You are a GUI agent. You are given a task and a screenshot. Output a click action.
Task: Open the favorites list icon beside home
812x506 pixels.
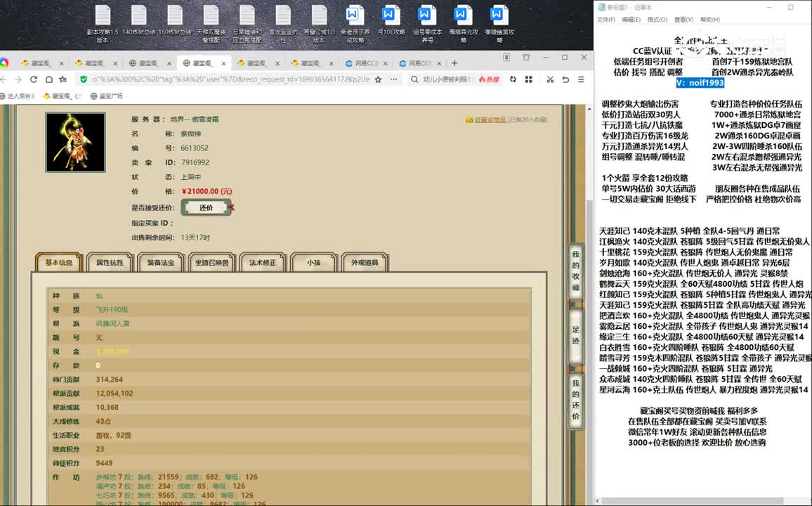click(63, 79)
